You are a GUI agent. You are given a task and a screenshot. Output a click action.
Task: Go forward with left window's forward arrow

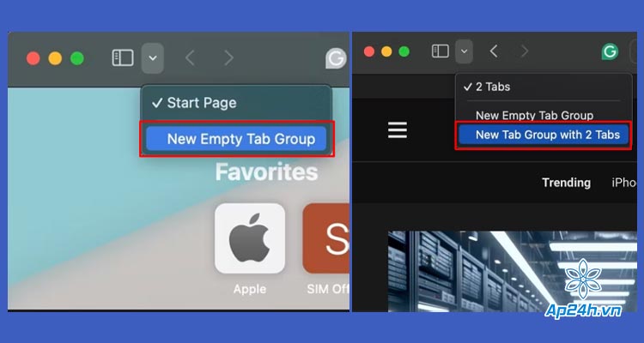pos(229,58)
